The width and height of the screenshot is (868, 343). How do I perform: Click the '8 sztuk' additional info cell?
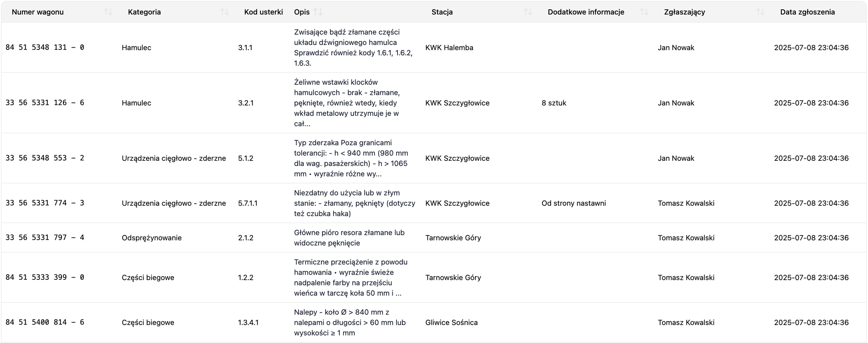click(x=554, y=103)
